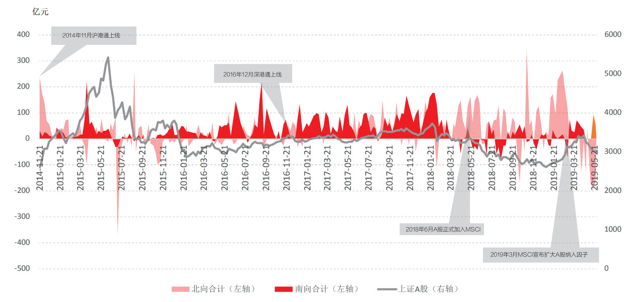Click the grey line's highest peak in 2015

[x=108, y=57]
